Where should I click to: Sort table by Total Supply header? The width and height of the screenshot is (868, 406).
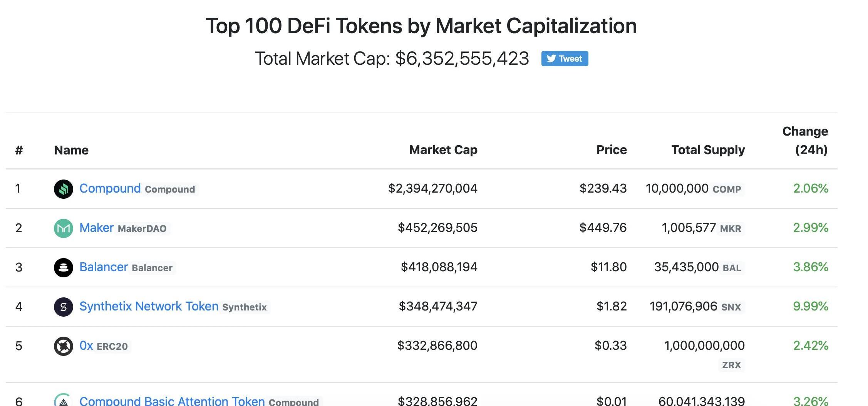click(708, 150)
